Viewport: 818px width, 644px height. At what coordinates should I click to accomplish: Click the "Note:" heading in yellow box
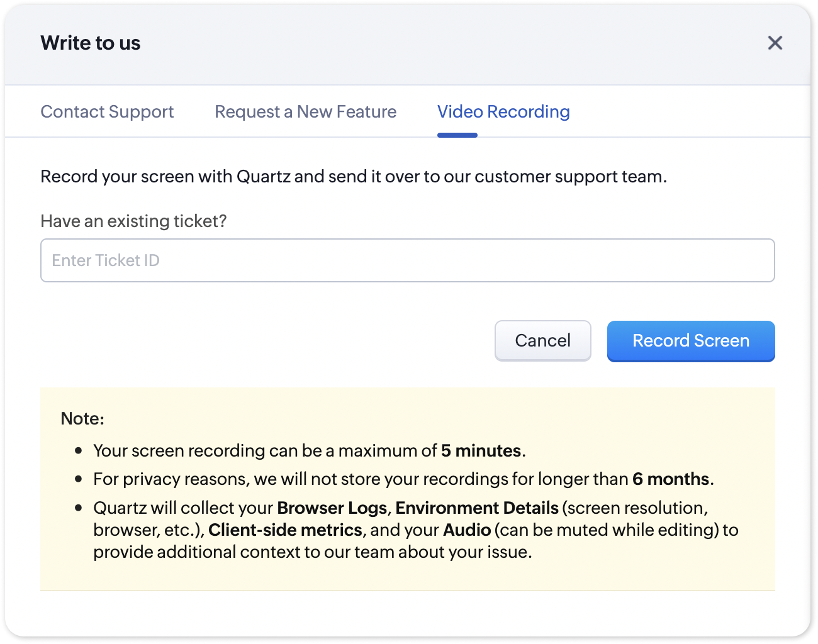point(82,419)
